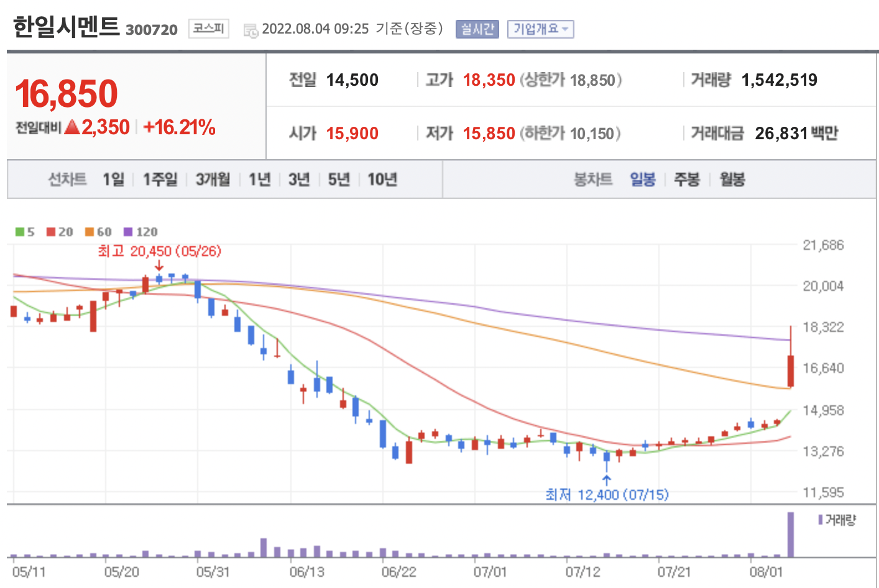Click the purple 거래량 legend marker
The image size is (879, 588).
[x=821, y=520]
